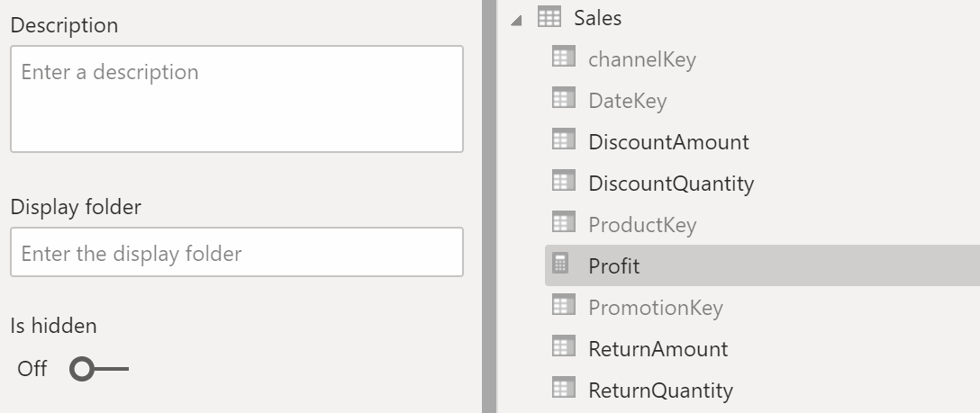Click the channelKey column icon

(563, 58)
